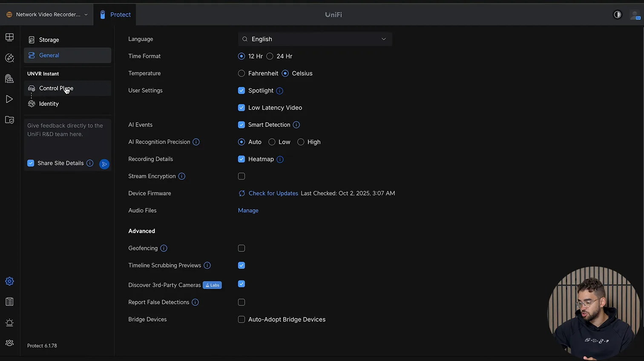
Task: Select Control Plane in the sidebar
Action: tap(56, 88)
